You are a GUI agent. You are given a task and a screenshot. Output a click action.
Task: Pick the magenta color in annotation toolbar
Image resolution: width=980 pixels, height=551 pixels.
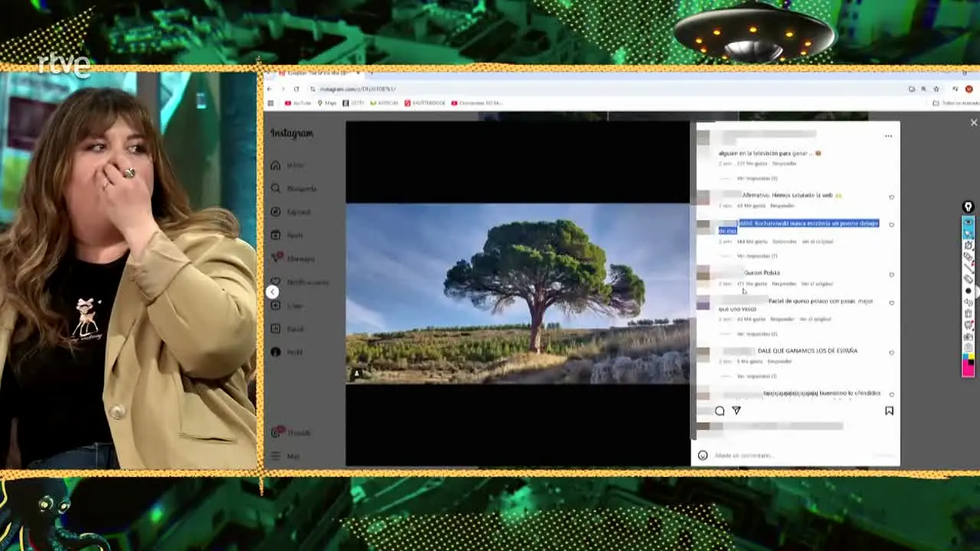click(x=968, y=367)
